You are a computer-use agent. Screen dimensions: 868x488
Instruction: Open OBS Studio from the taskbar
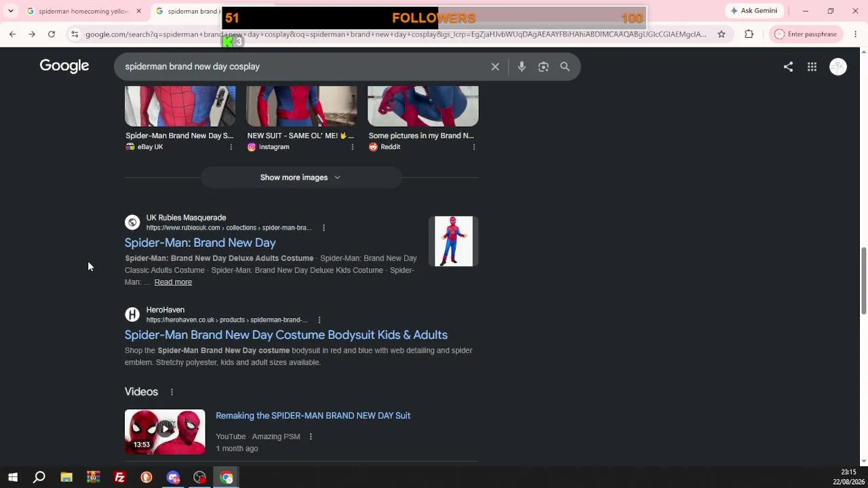[200, 477]
